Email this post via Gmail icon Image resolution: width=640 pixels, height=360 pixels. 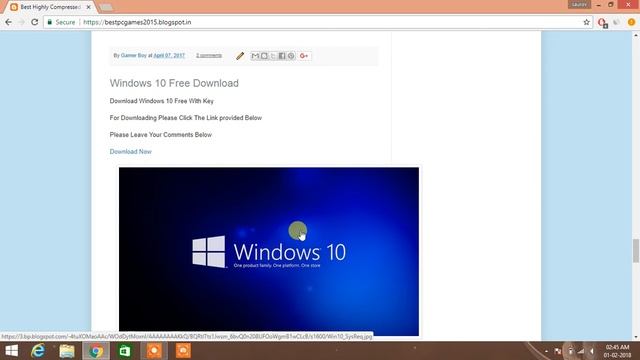(x=255, y=56)
